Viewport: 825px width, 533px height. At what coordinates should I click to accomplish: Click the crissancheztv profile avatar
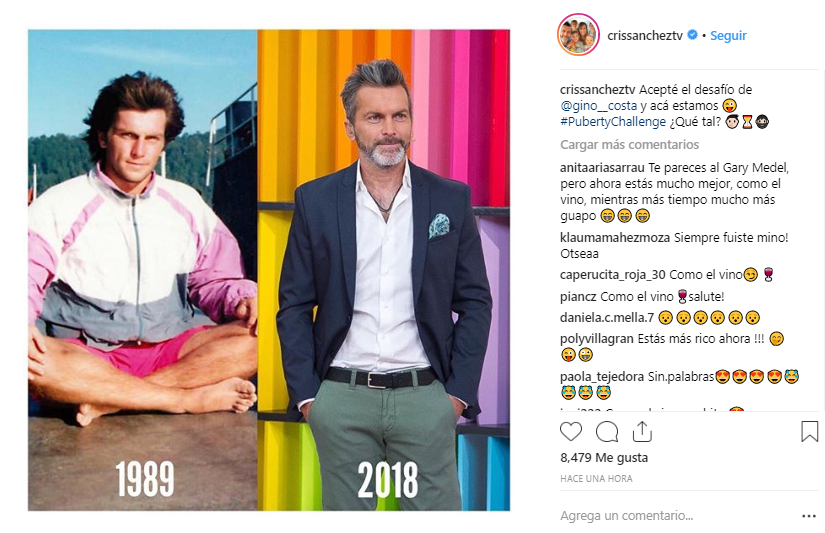pyautogui.click(x=578, y=35)
